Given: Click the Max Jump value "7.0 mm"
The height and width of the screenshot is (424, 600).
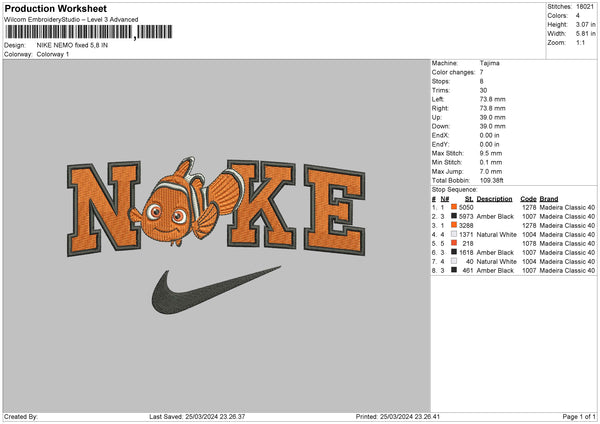Looking at the screenshot, I should pyautogui.click(x=491, y=171).
